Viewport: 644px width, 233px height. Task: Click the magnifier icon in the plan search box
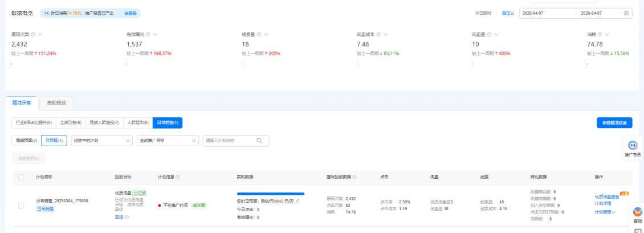point(259,140)
